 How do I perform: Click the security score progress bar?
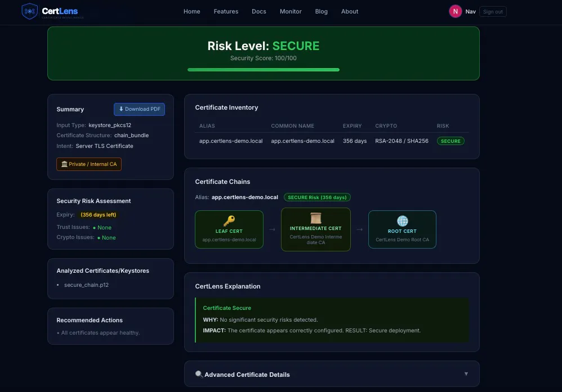(x=264, y=70)
